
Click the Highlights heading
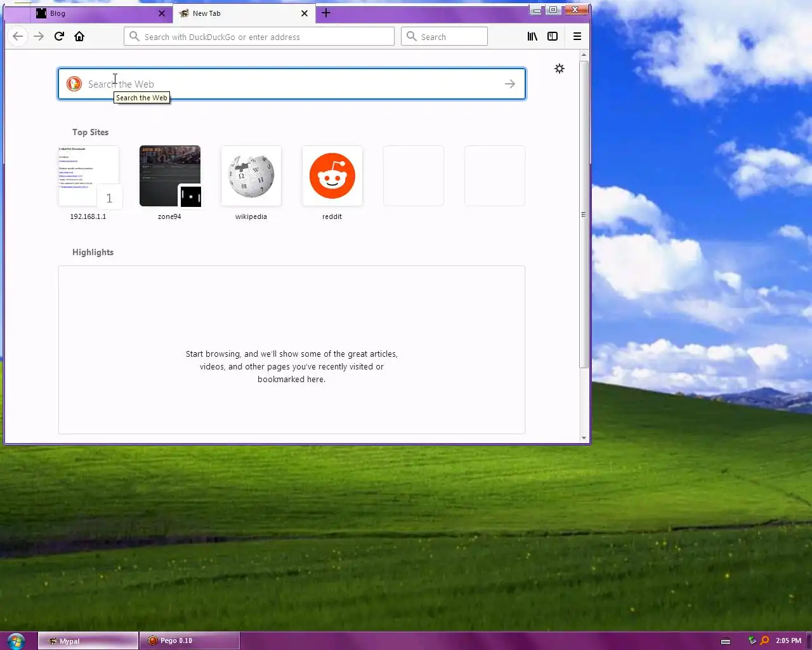click(x=93, y=252)
